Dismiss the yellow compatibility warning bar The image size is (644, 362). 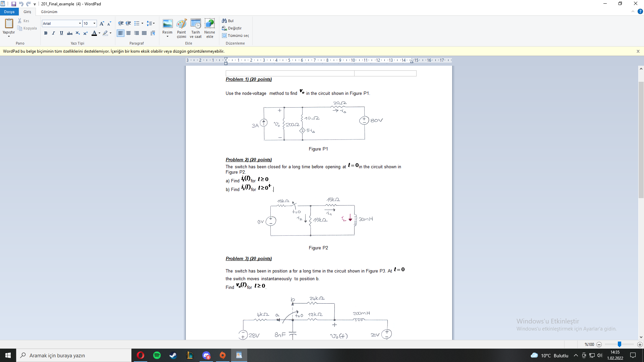pos(638,51)
